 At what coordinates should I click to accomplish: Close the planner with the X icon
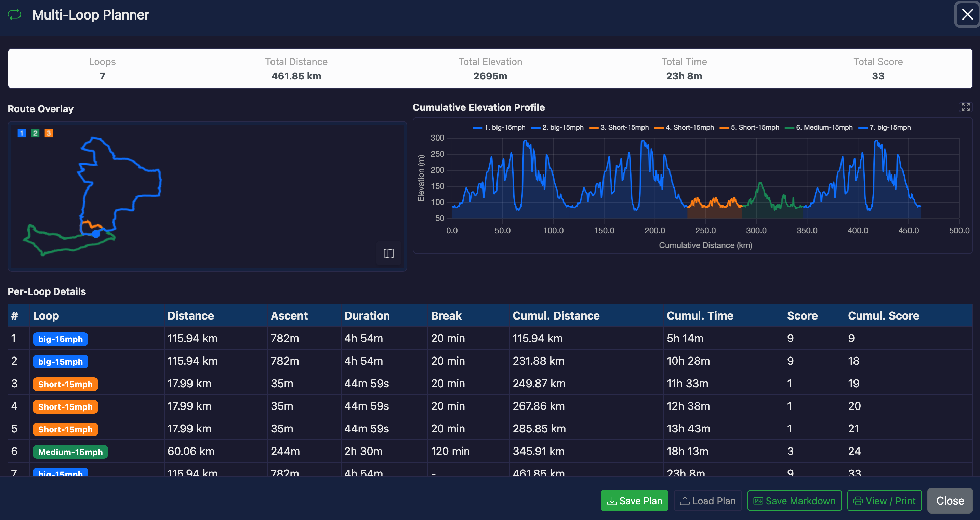(x=967, y=15)
